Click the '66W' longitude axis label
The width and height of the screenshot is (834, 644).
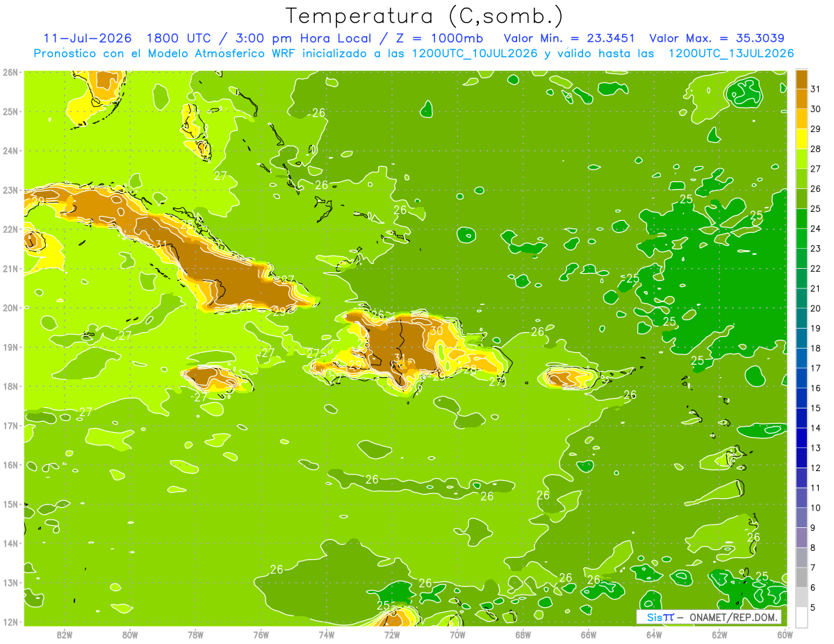(588, 634)
